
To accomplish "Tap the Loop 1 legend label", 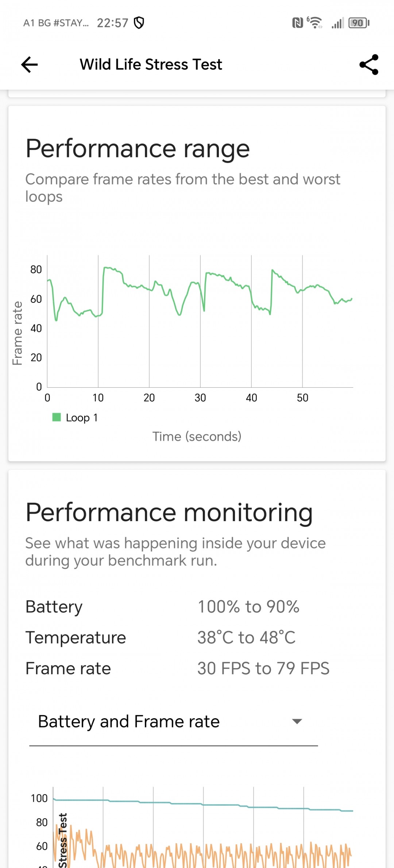I will pos(82,418).
